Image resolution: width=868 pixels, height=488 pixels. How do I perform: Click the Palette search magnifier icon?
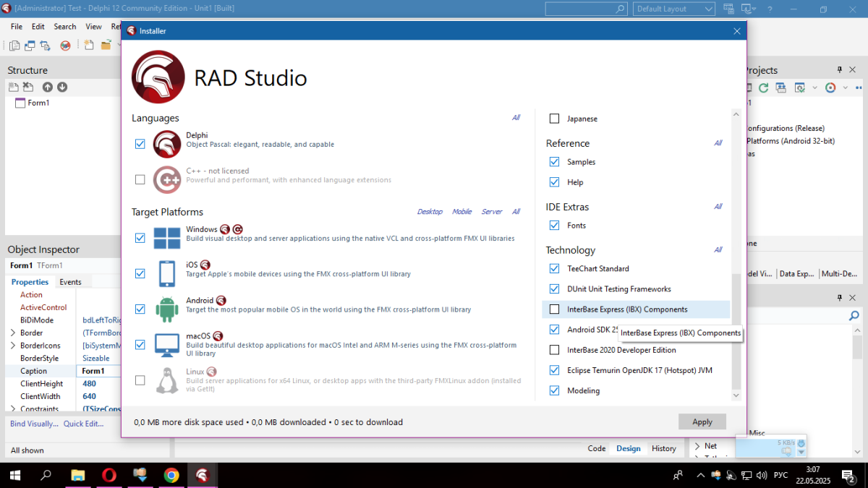click(x=854, y=316)
